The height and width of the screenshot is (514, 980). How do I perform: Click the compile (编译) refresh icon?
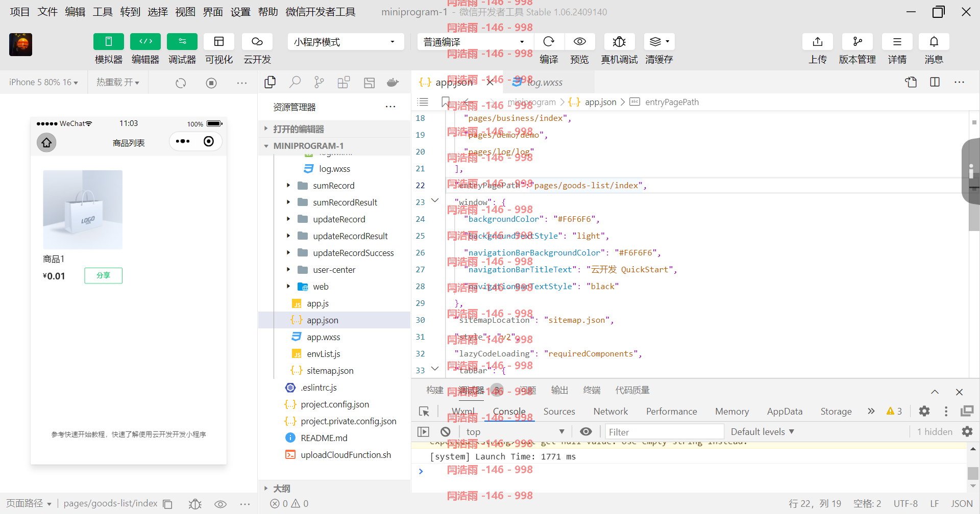click(549, 42)
